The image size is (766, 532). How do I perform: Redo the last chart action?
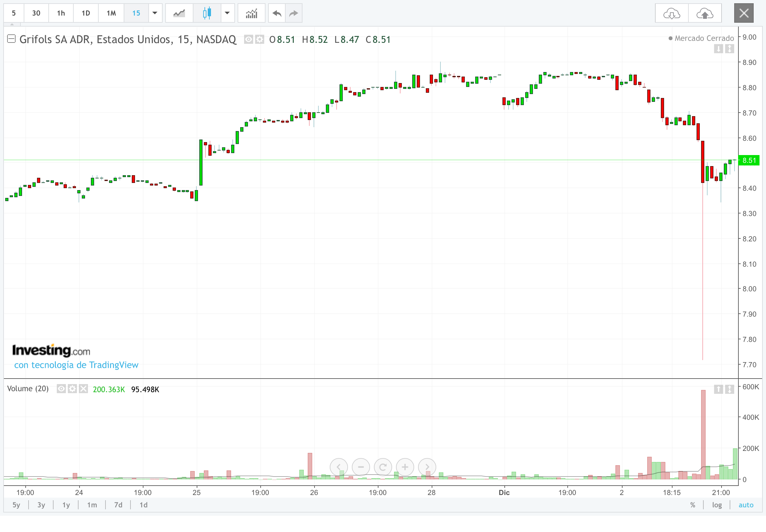[293, 13]
